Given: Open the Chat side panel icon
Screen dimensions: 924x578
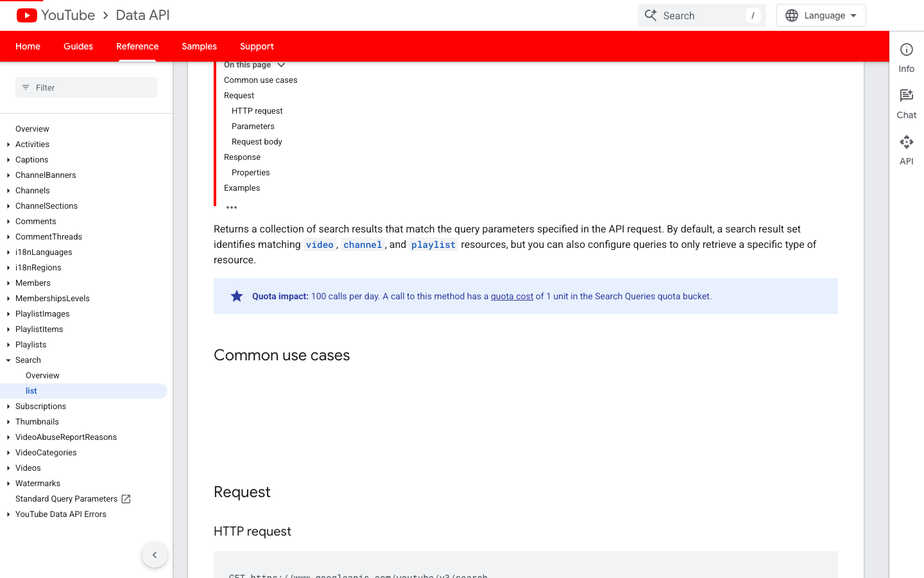Looking at the screenshot, I should coord(907,96).
